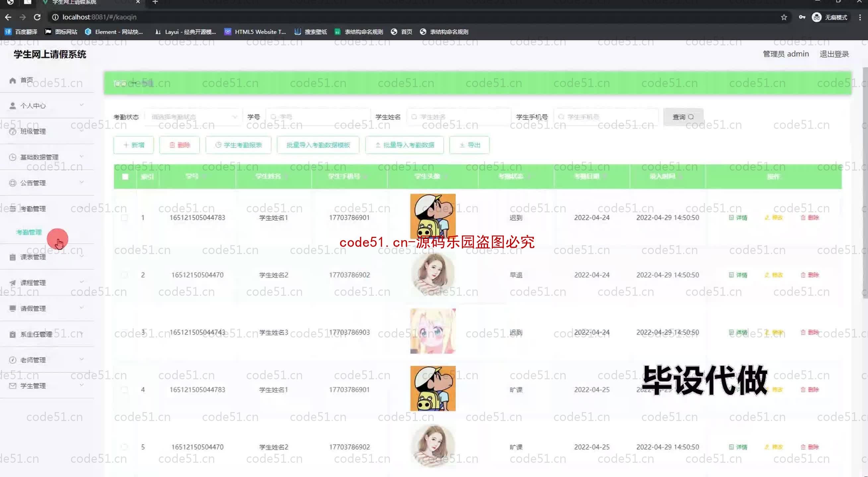Viewport: 868px width, 477px height.
Task: Open the 搜索壁纸 bookmark
Action: (311, 32)
